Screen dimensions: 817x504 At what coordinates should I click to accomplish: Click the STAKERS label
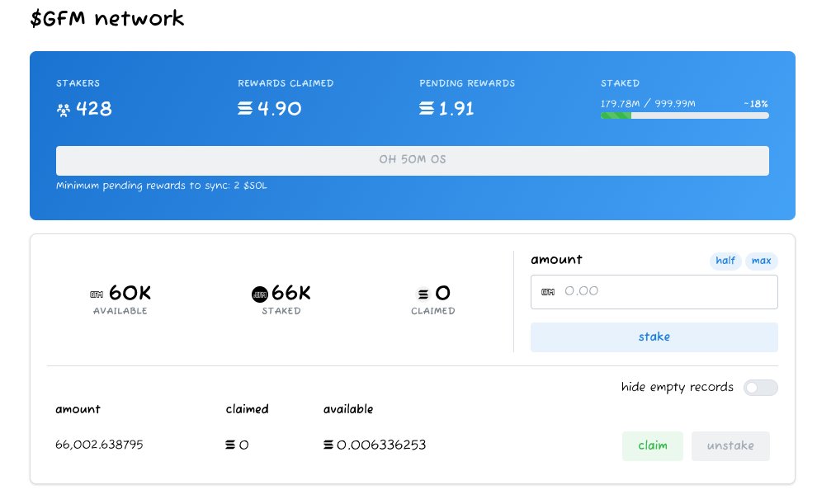tap(78, 83)
